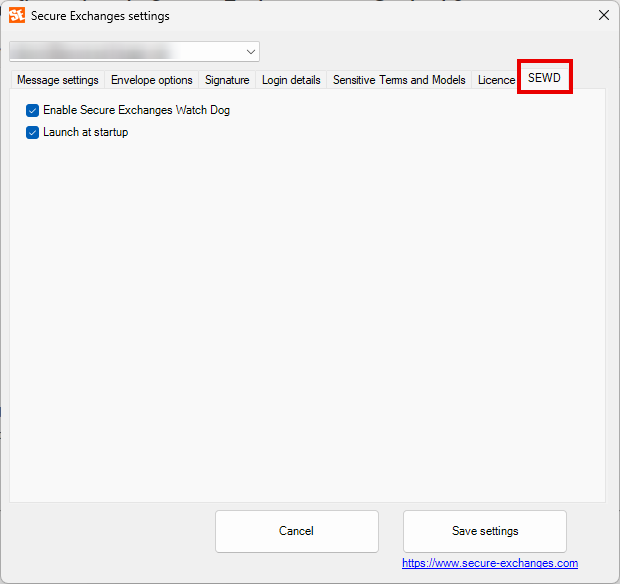
Task: Click the Cancel button
Action: [297, 531]
